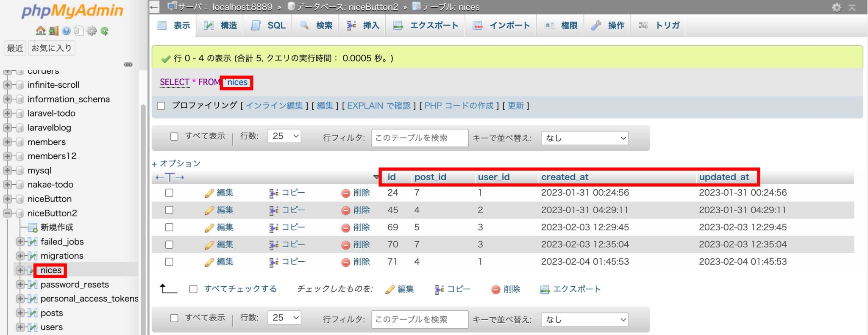Enable the プロファイリング checkbox
Image resolution: width=868 pixels, height=335 pixels.
(161, 106)
